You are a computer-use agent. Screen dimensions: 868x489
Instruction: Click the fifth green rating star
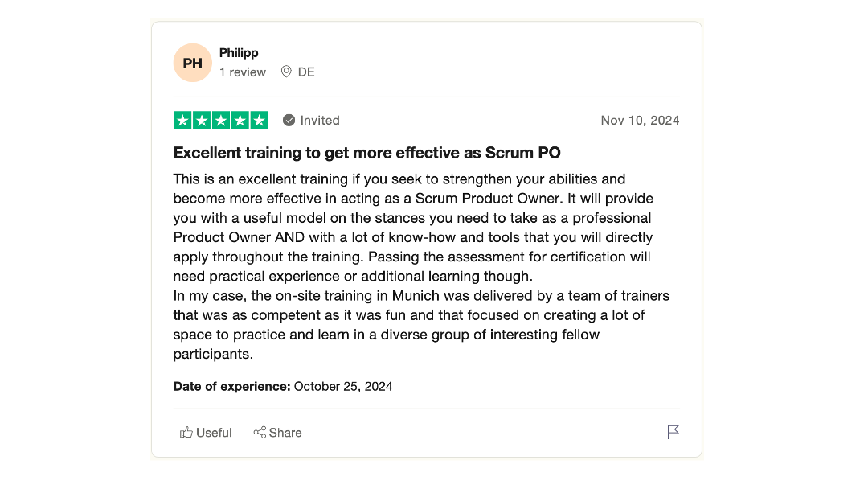(x=259, y=120)
